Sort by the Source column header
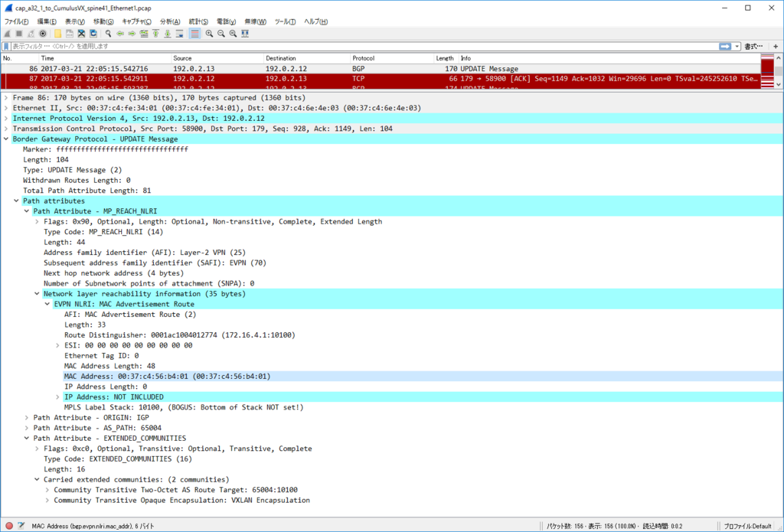784x532 pixels. (x=217, y=58)
